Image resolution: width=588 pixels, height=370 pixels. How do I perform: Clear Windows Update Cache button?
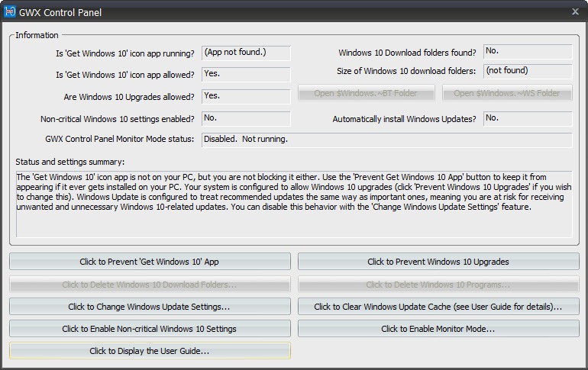(x=438, y=307)
